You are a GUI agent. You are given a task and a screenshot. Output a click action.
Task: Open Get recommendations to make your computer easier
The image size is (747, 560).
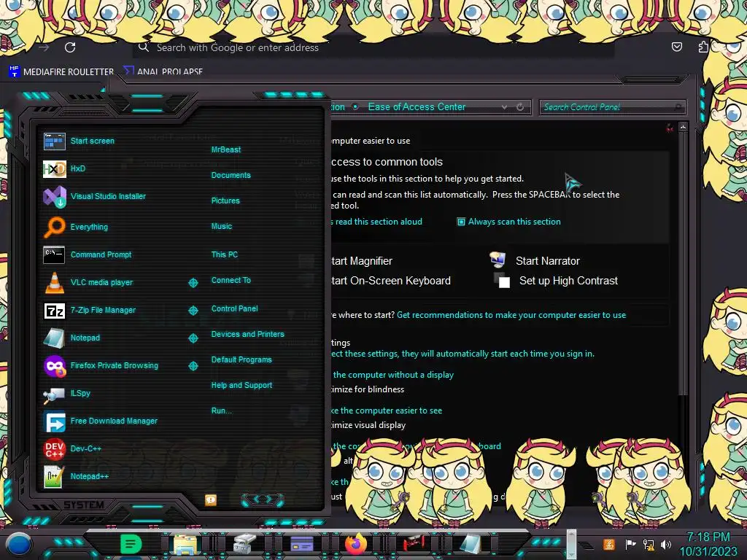point(511,315)
